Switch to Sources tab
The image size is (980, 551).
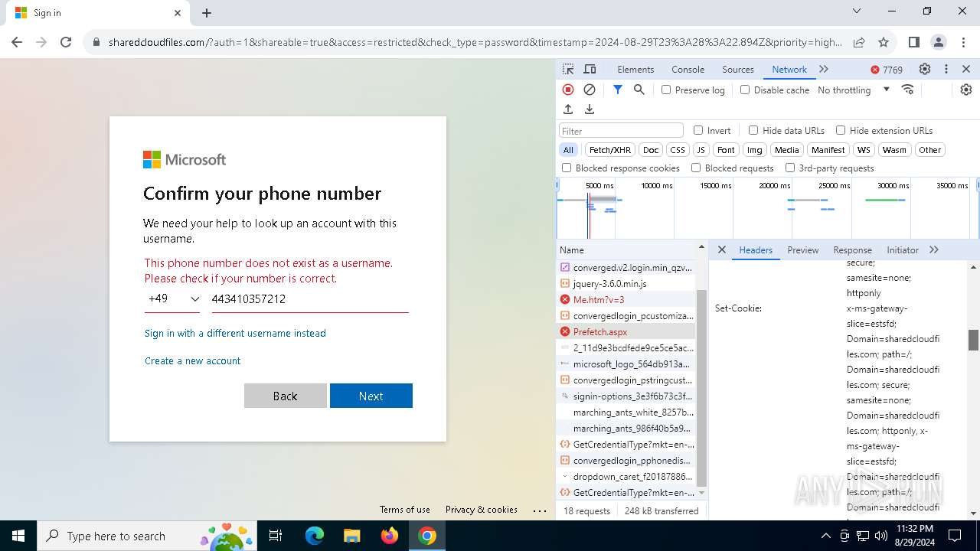[738, 69]
